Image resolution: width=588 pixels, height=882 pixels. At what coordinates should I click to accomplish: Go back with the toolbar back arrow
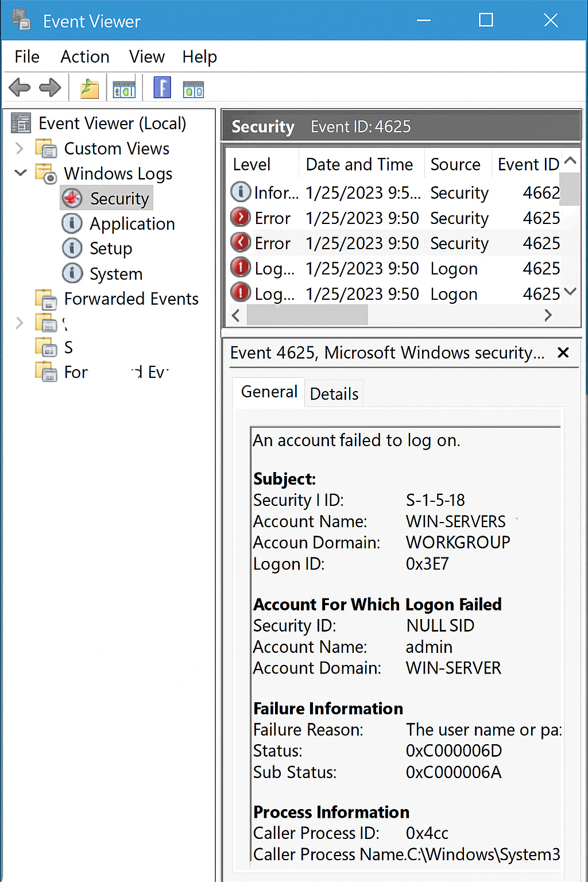tap(20, 88)
